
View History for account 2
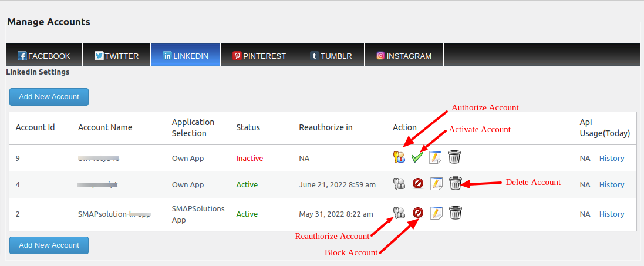[612, 214]
